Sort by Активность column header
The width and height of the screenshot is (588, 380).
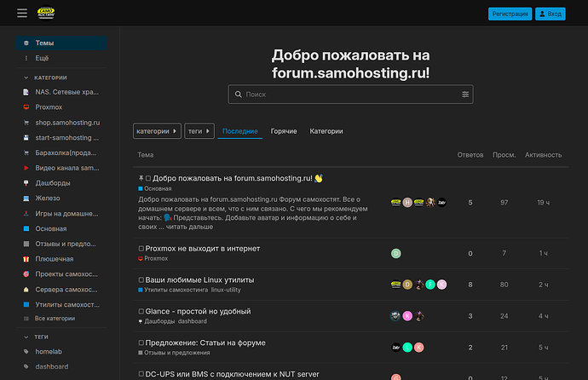pos(543,155)
